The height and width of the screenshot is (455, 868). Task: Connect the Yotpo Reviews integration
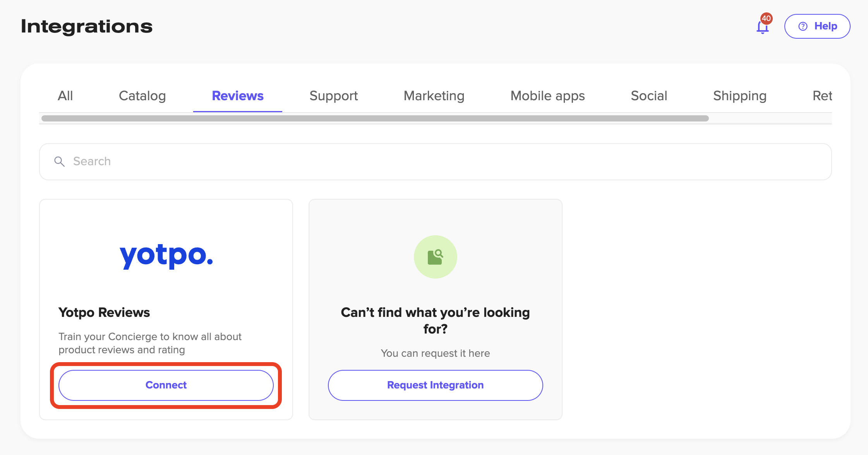166,385
